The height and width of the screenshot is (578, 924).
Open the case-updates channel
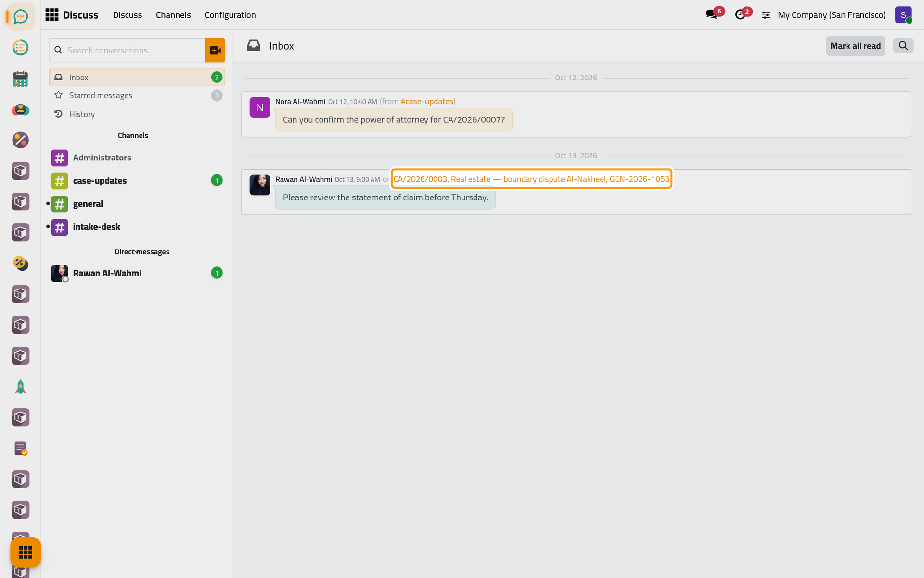pos(137,181)
